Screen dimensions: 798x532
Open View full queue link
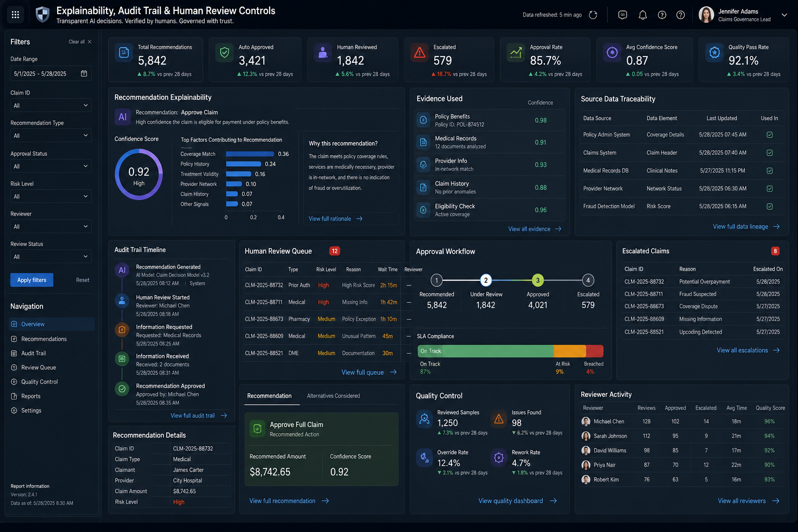pyautogui.click(x=369, y=373)
